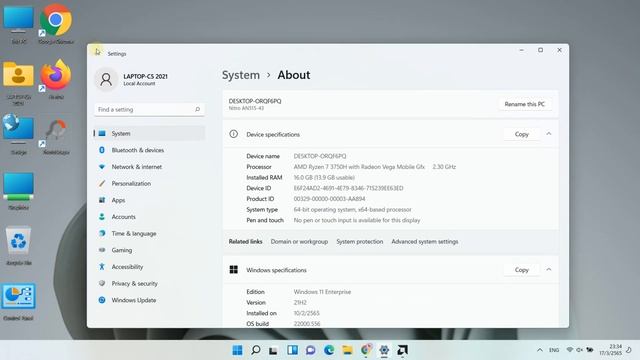Click the search magnifier in Find a setting
This screenshot has height=360, width=640.
click(x=198, y=109)
